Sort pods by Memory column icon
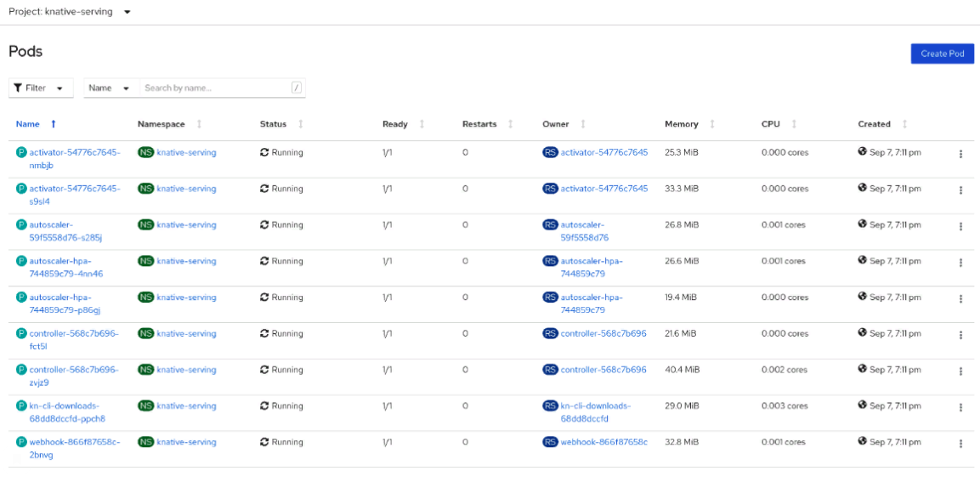Viewport: 980px width, 482px height. [711, 124]
